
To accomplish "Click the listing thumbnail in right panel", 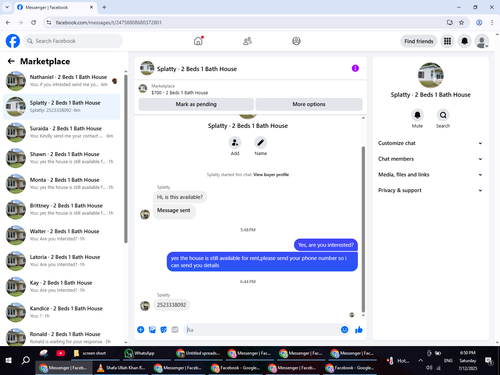I will coord(430,75).
